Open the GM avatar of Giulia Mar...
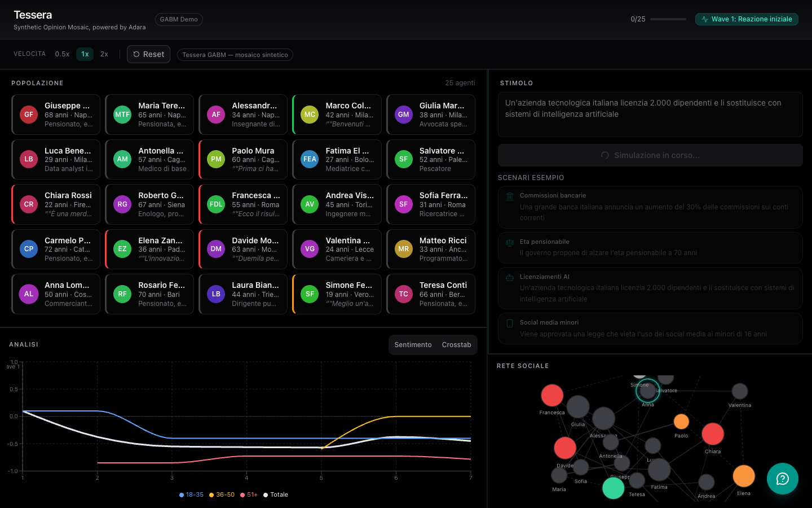 pos(404,115)
